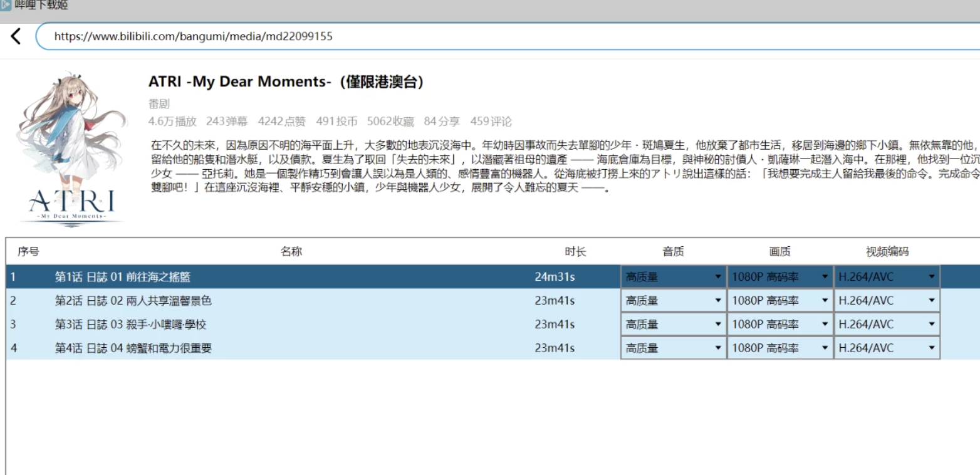Go back with the left arrow icon

(16, 36)
